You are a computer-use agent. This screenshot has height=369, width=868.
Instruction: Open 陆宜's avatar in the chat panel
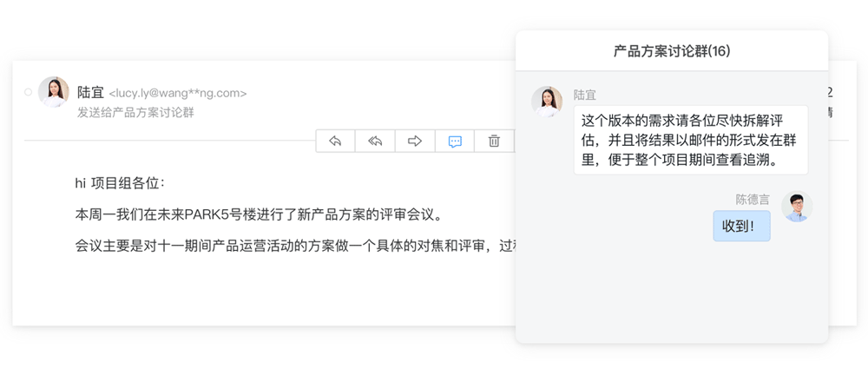click(x=547, y=102)
